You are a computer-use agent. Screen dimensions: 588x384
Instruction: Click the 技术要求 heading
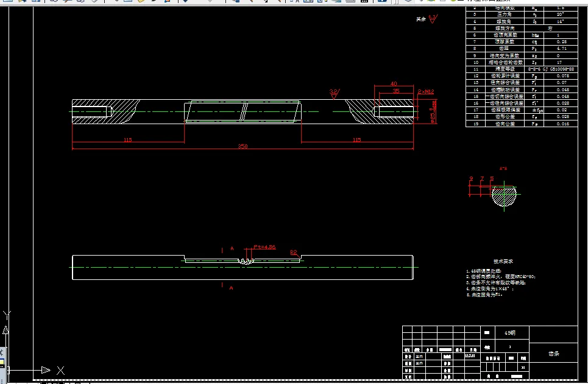click(x=503, y=262)
